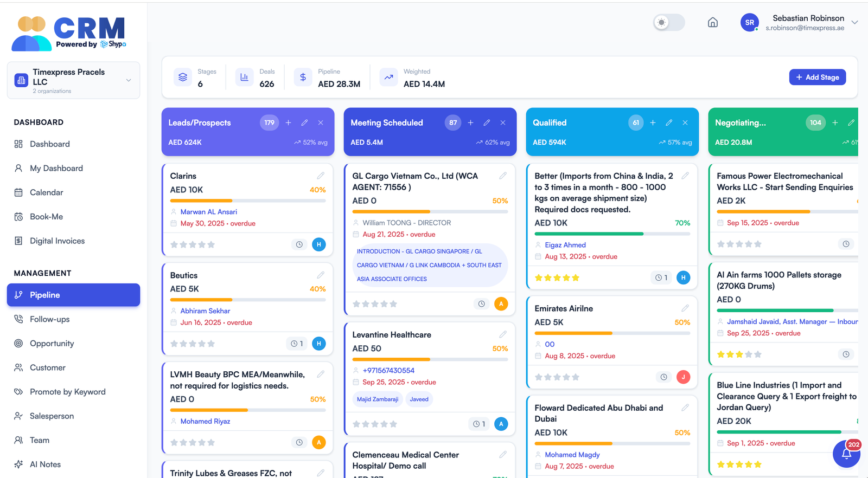Click clock icon on Emirates Airilne card
The width and height of the screenshot is (868, 478).
click(664, 377)
